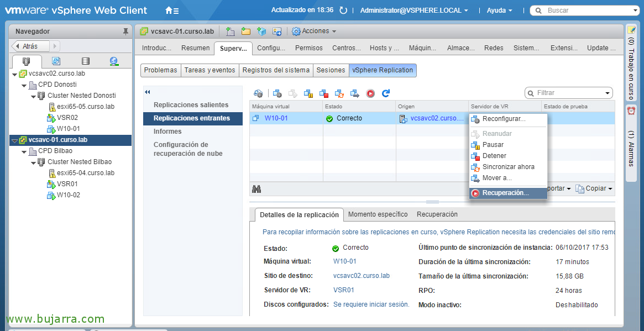Open the Copiar dropdown below the table

(594, 188)
